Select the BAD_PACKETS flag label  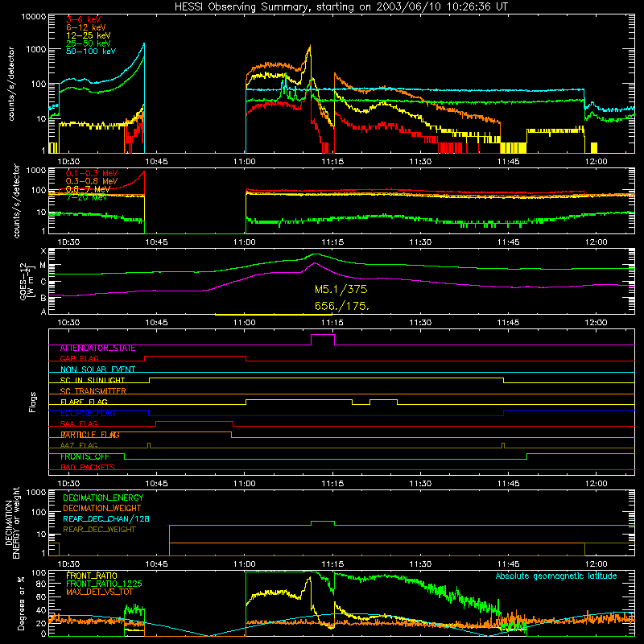(x=88, y=468)
